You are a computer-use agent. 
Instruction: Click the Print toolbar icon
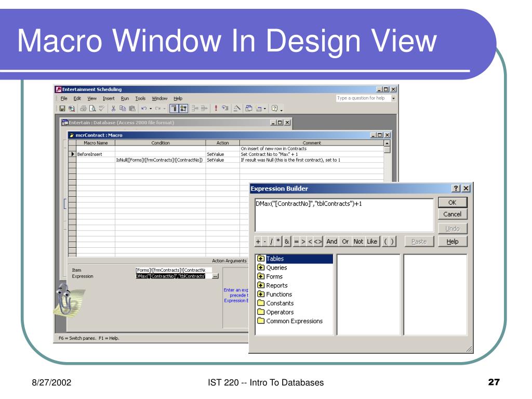(x=83, y=109)
